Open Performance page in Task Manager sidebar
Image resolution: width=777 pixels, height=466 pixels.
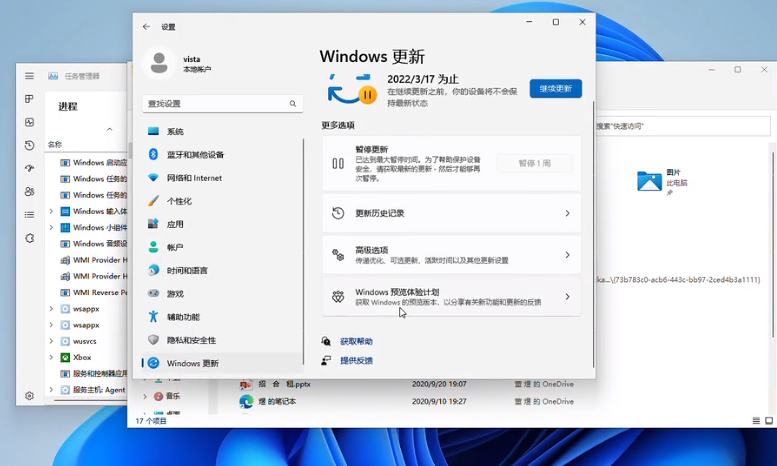point(29,122)
